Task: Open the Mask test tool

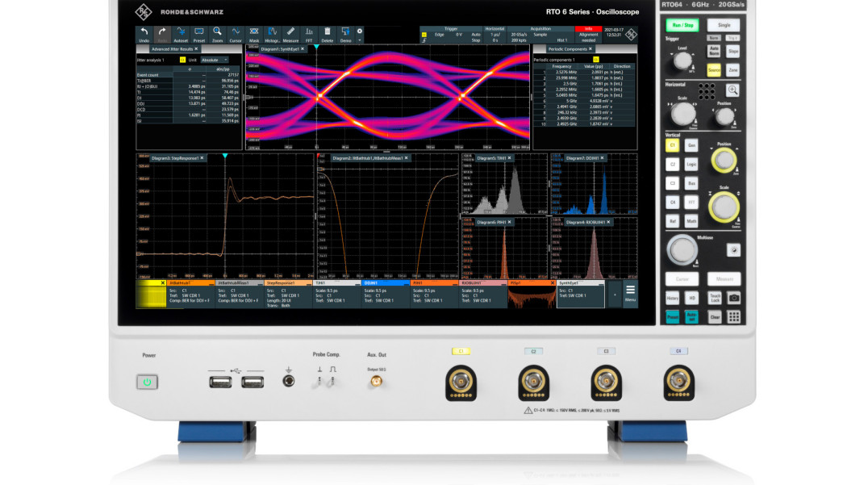Action: coord(253,35)
